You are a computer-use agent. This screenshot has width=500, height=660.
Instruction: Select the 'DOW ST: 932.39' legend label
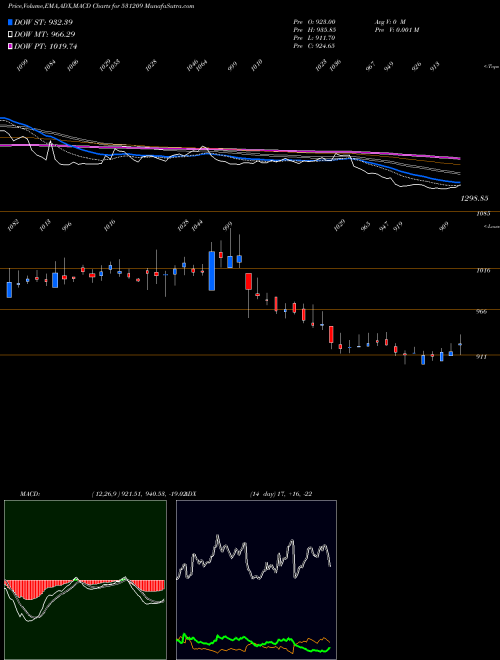[x=43, y=22]
